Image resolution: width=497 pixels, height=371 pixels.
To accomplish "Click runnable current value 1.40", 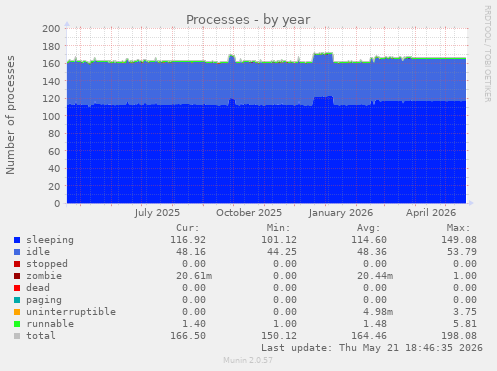I will pos(194,324).
